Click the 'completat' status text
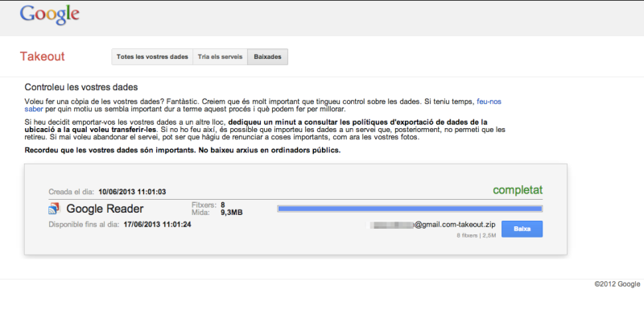Image resolution: width=644 pixels, height=323 pixels. point(518,190)
